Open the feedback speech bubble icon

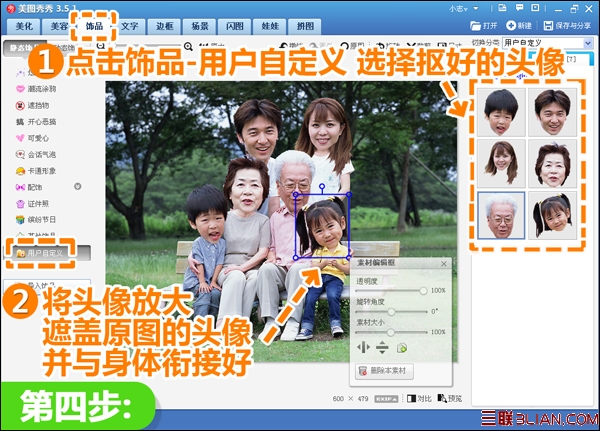(x=519, y=8)
